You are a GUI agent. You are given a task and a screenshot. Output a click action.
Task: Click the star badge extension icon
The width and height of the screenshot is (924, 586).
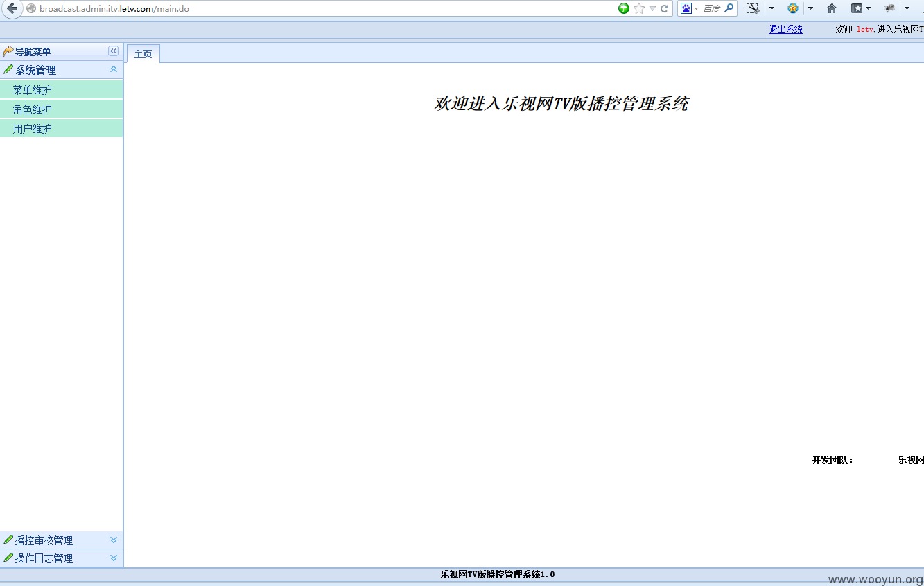click(793, 8)
